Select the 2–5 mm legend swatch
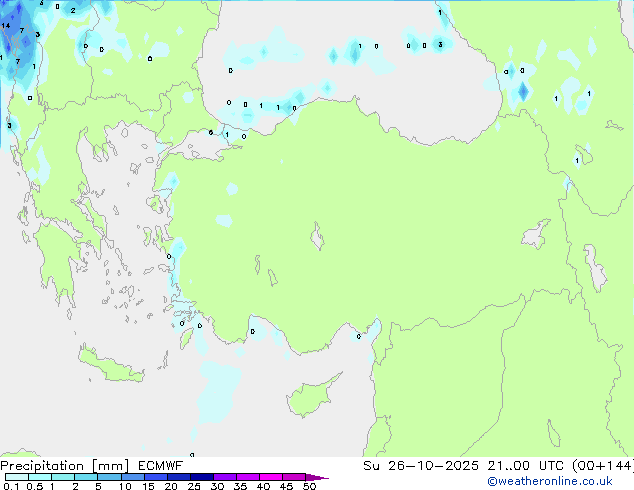Viewport: 634px width, 490px height. (86, 477)
